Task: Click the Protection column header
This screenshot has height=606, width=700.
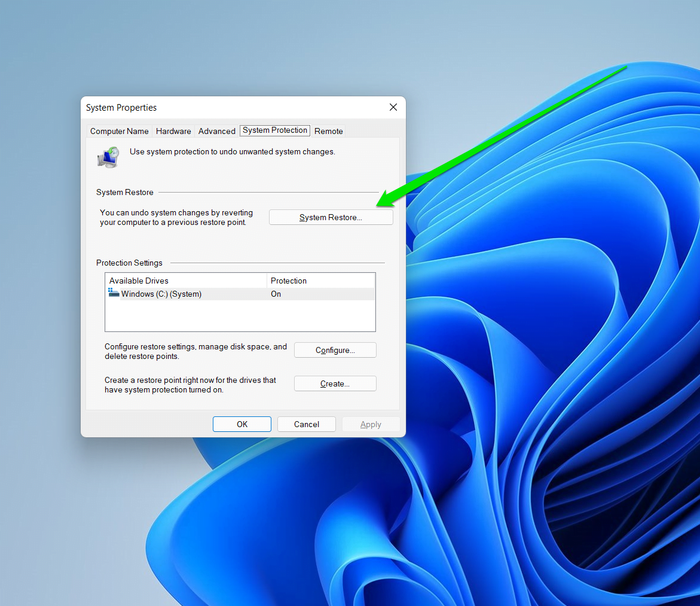Action: pos(320,281)
